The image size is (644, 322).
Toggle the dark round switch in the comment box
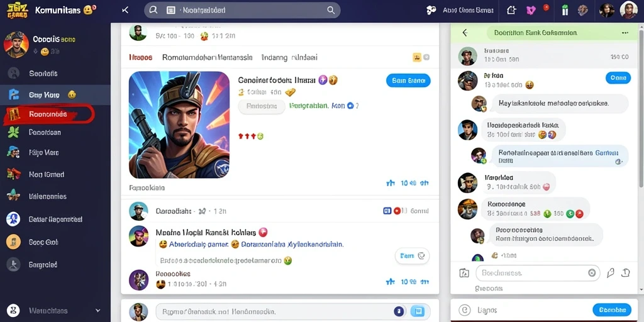point(398,311)
